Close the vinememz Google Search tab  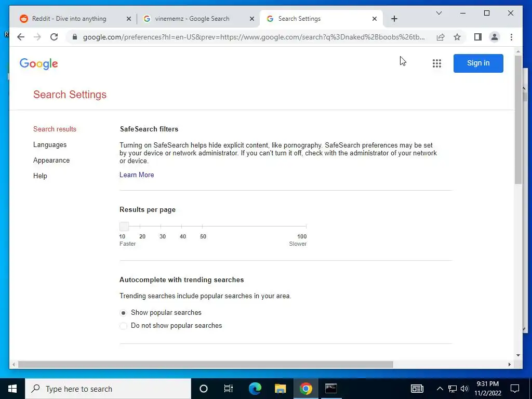pyautogui.click(x=252, y=19)
